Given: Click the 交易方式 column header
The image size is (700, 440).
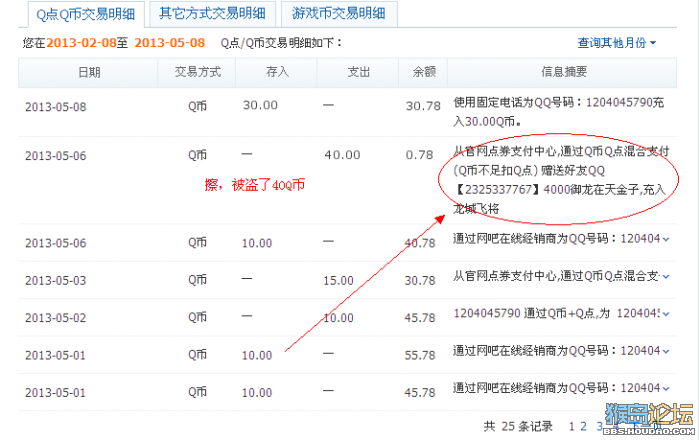Looking at the screenshot, I should pos(197,72).
